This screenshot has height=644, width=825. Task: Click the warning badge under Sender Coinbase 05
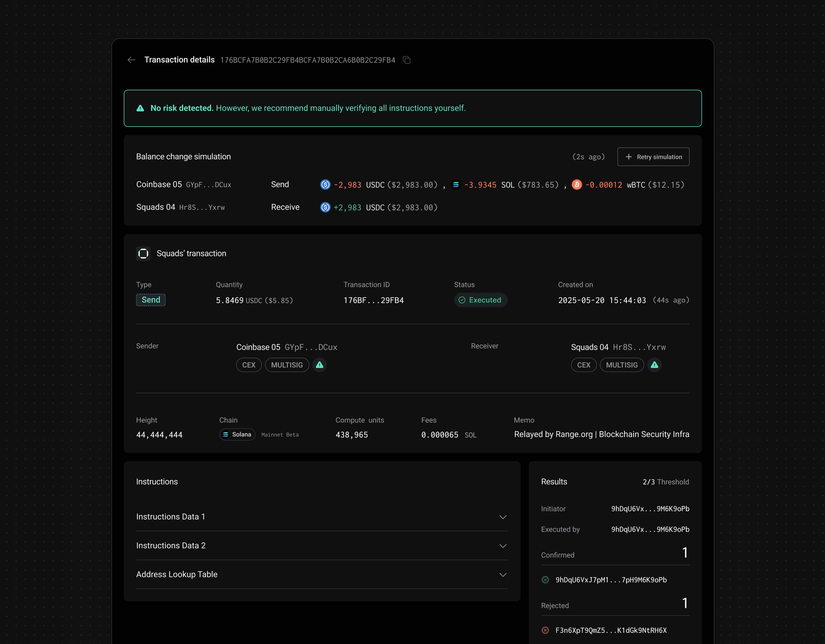coord(319,365)
